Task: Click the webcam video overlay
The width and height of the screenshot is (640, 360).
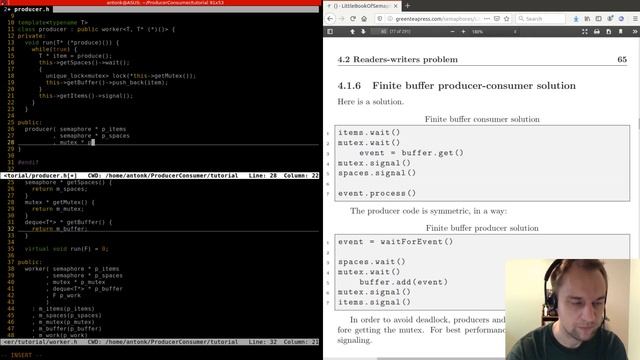Action: coord(572,309)
